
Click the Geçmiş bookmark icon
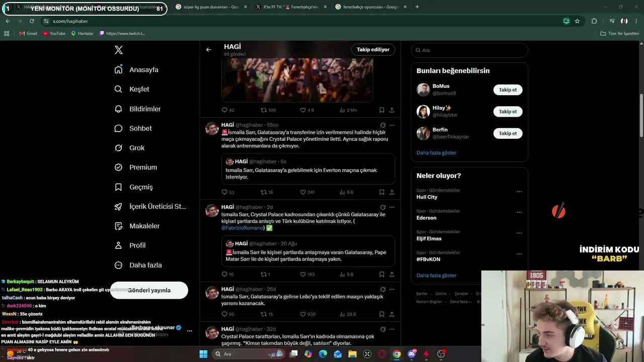pyautogui.click(x=119, y=187)
